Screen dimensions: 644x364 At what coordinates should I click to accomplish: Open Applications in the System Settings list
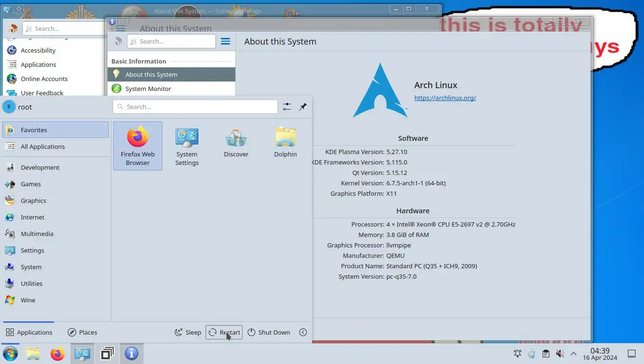tap(54, 64)
